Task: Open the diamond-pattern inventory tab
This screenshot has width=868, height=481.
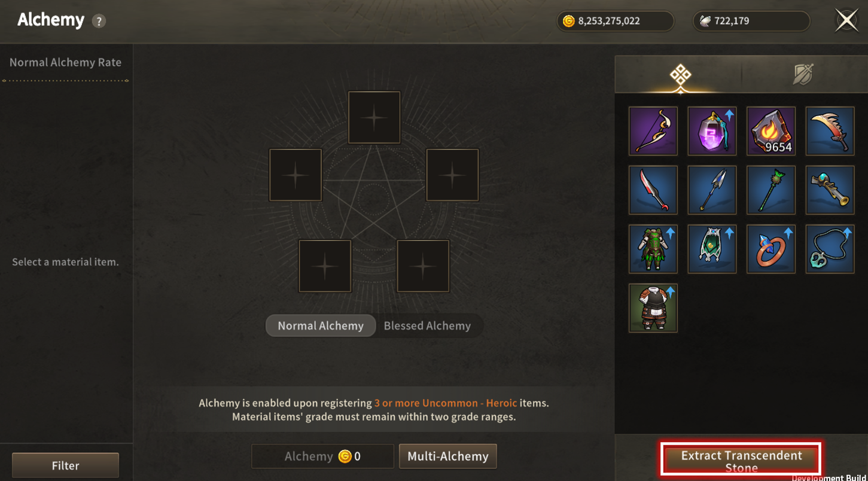Action: point(680,75)
